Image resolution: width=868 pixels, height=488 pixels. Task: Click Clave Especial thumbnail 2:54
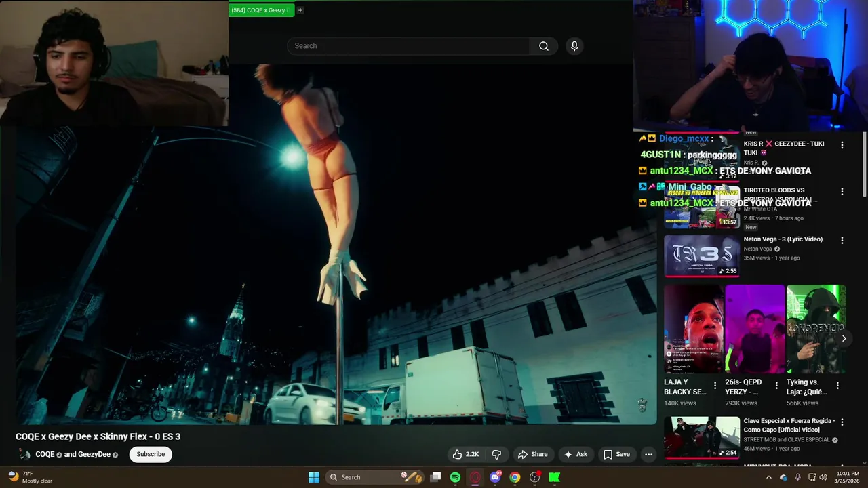(x=701, y=437)
